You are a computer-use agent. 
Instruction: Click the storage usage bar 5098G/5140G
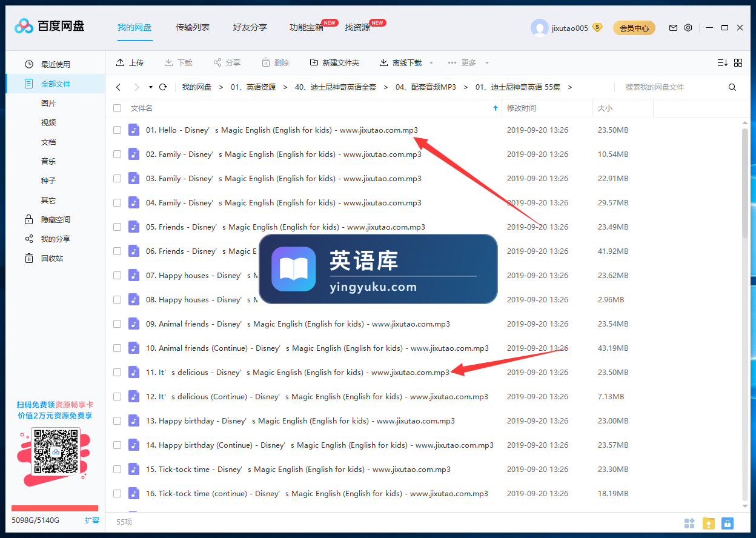pyautogui.click(x=55, y=509)
